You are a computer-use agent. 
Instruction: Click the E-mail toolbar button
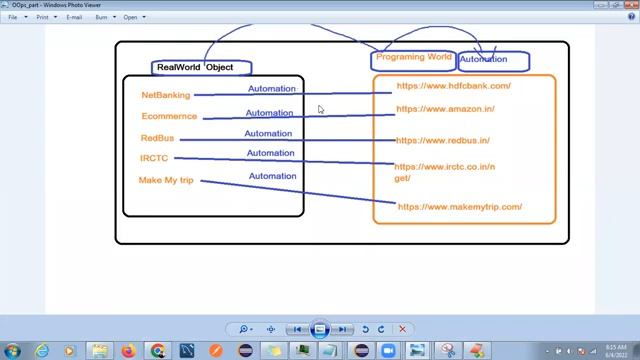click(74, 17)
